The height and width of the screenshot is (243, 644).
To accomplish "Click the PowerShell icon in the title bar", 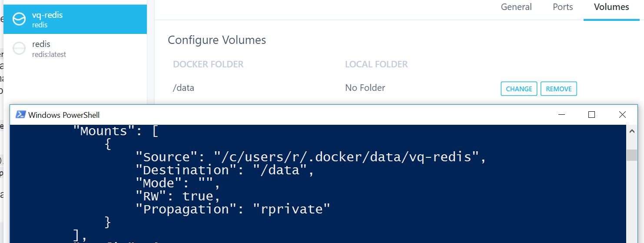I will point(20,115).
